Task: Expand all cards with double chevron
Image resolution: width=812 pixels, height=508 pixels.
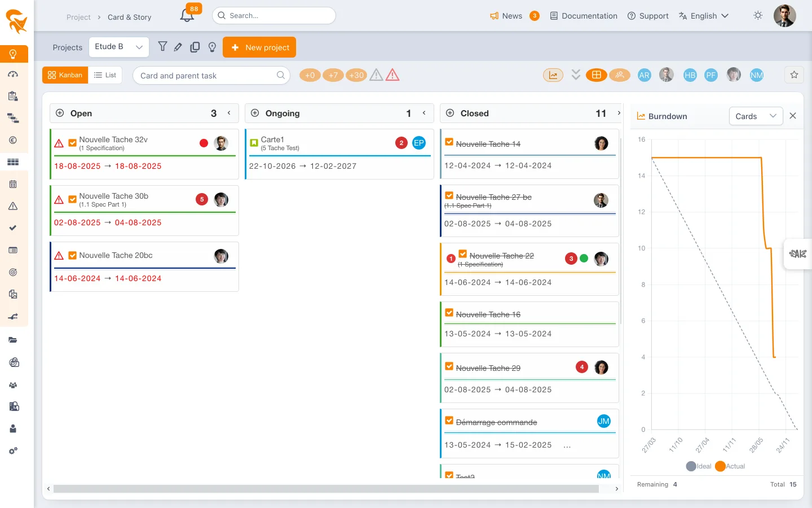Action: click(576, 75)
